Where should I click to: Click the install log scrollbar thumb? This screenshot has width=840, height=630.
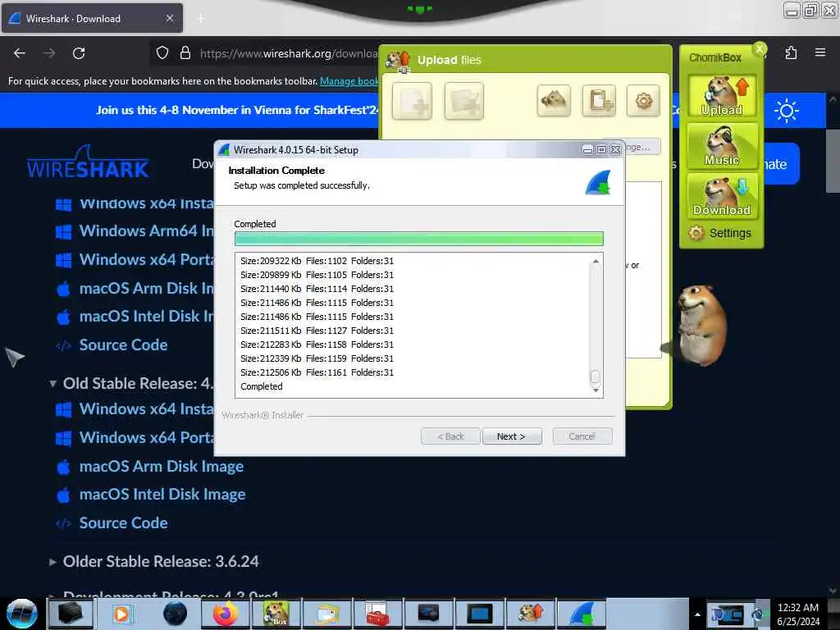pyautogui.click(x=596, y=377)
